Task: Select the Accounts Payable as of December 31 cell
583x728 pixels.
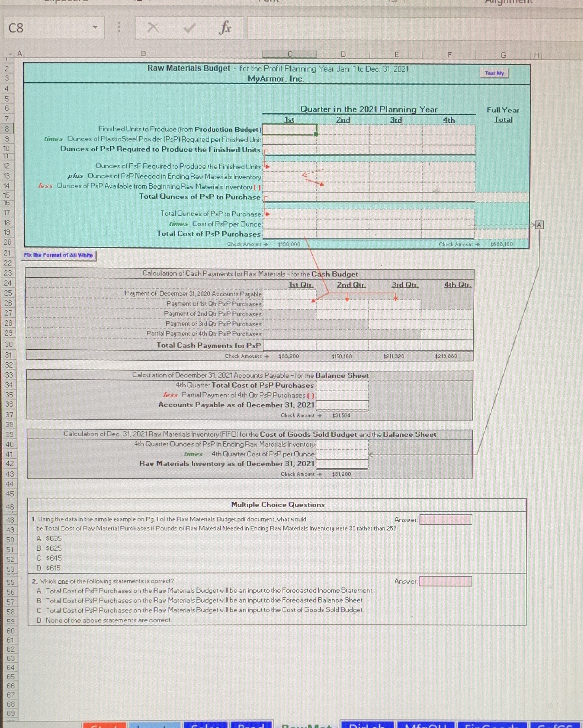Action: click(342, 405)
